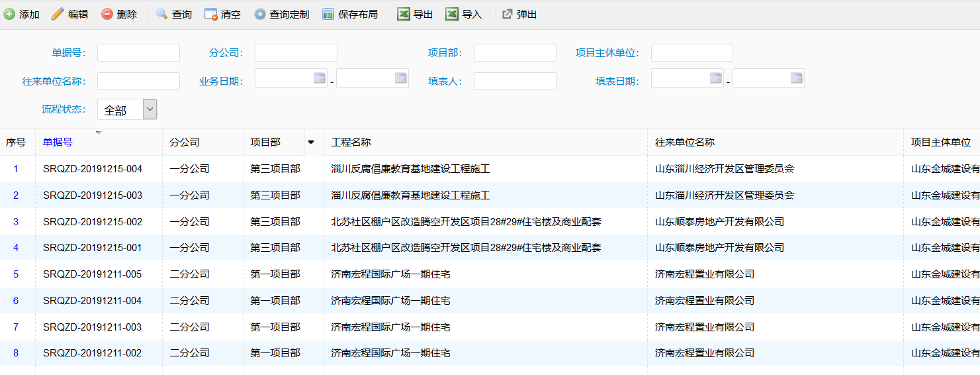Open calendar for 填表日期 start date
Image resolution: width=980 pixels, height=375 pixels.
point(716,78)
